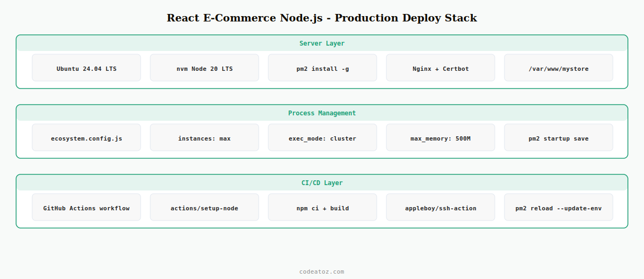Click the "Process Management" section header

[x=322, y=113]
